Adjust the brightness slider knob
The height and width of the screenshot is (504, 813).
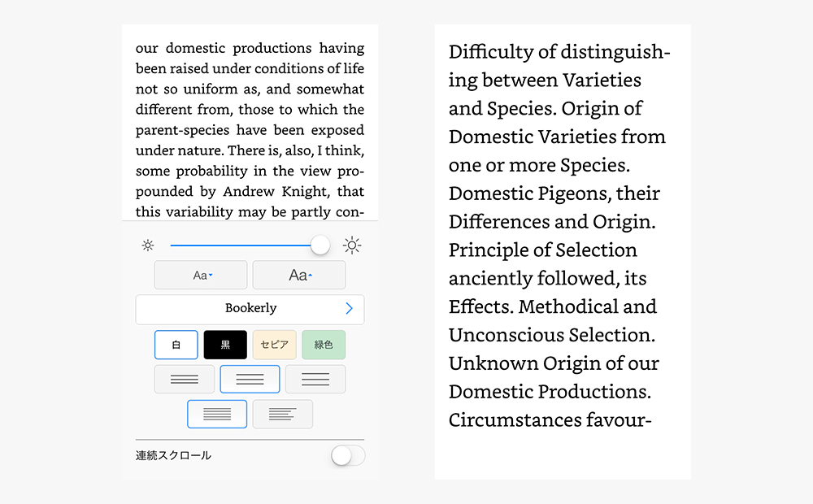tap(320, 245)
